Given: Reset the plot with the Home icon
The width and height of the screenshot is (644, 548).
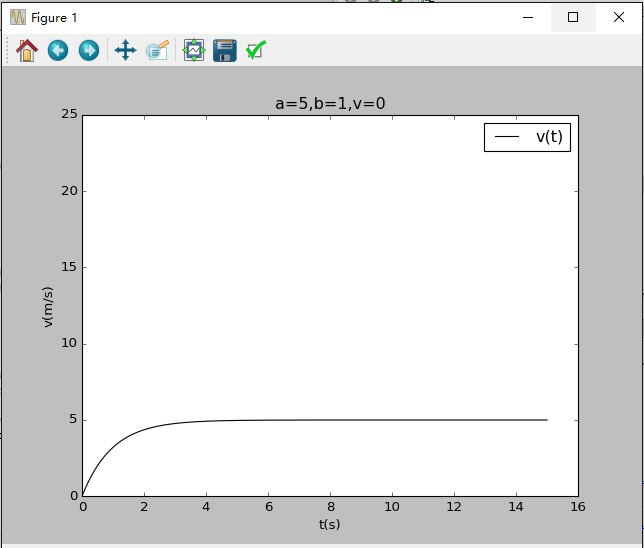Looking at the screenshot, I should tap(27, 51).
